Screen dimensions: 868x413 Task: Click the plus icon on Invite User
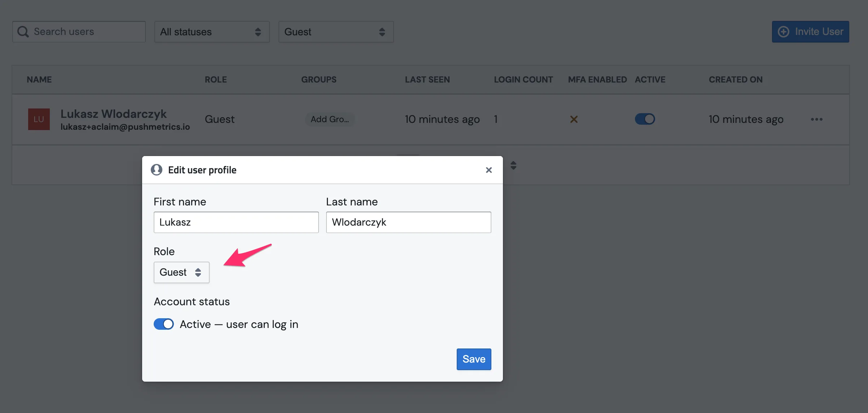pyautogui.click(x=784, y=32)
